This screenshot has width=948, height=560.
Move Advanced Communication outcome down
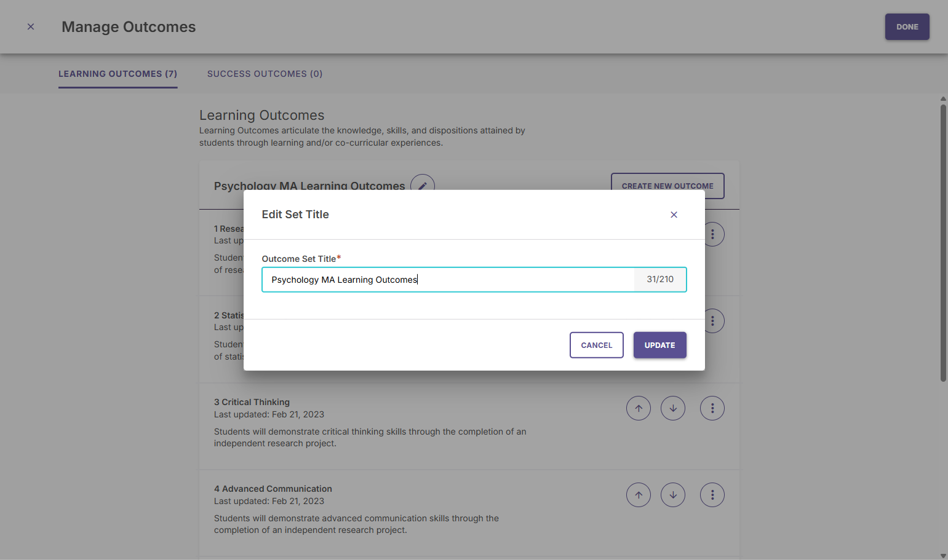(x=673, y=495)
